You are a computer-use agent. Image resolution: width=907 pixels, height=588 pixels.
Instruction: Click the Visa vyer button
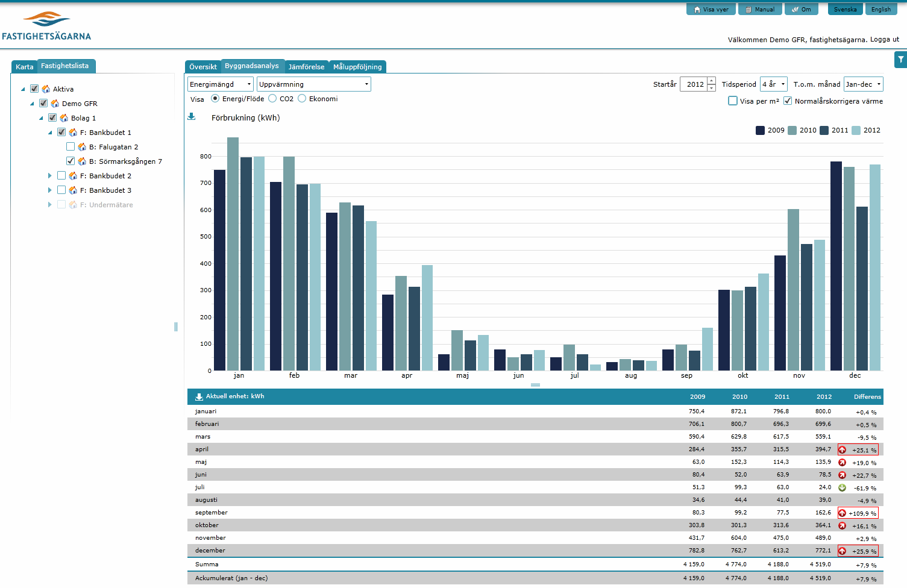[711, 9]
